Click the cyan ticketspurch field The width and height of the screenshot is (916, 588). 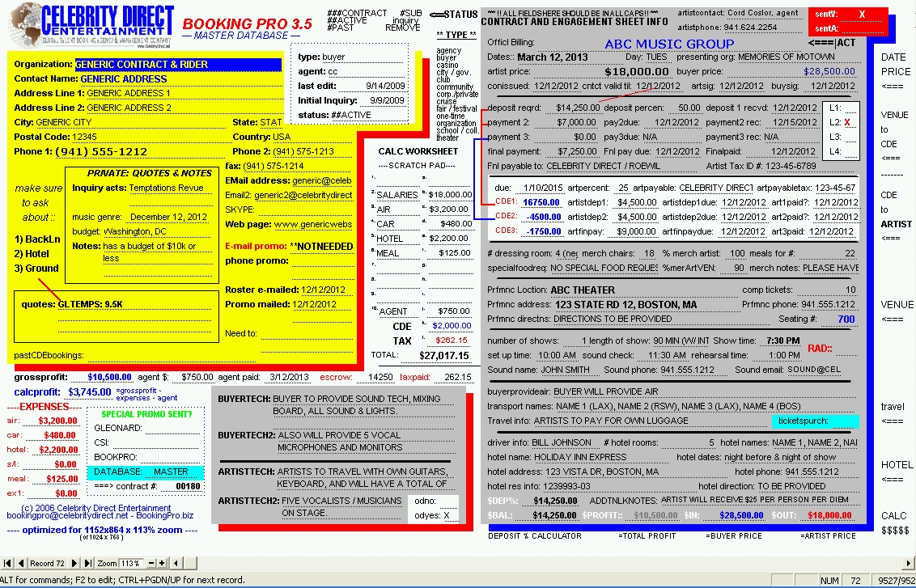click(x=816, y=421)
